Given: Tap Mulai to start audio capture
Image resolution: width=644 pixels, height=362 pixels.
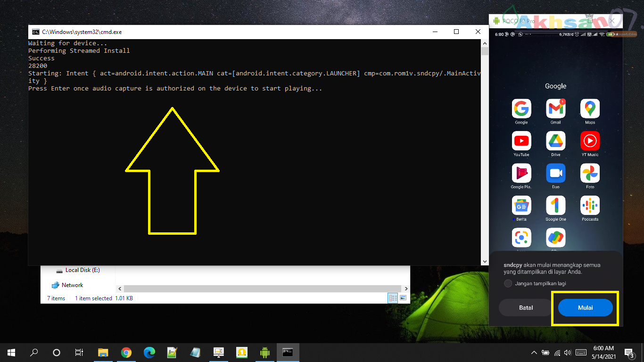Looking at the screenshot, I should coord(586,308).
